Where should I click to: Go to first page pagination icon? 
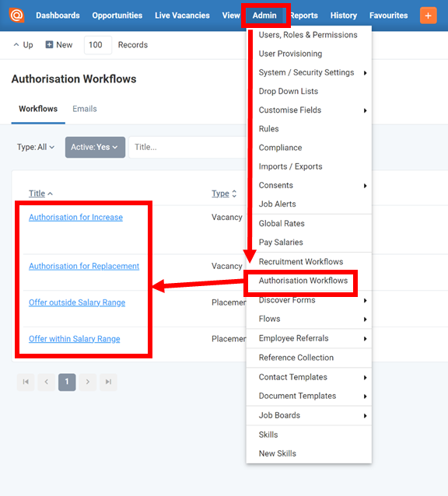pyautogui.click(x=26, y=382)
